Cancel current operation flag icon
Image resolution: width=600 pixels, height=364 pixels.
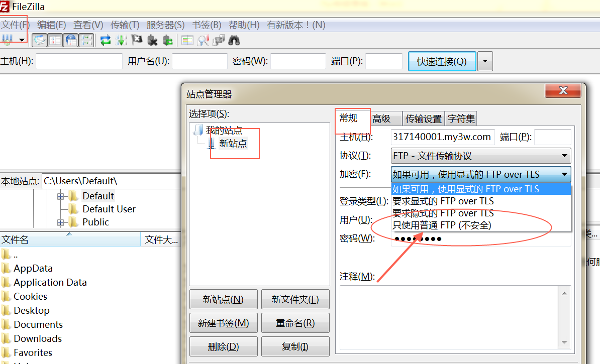click(137, 40)
